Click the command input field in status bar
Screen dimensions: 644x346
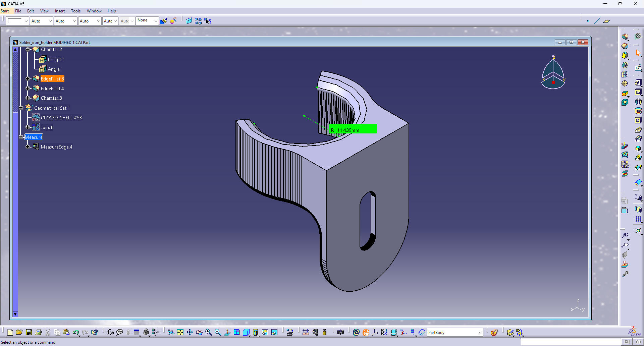tap(571, 342)
